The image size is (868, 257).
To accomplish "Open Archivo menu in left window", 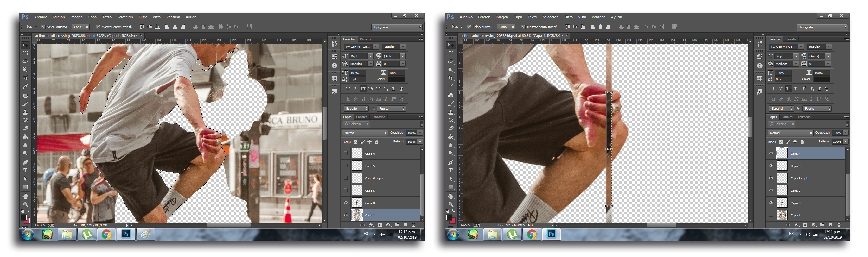I will coord(41,17).
